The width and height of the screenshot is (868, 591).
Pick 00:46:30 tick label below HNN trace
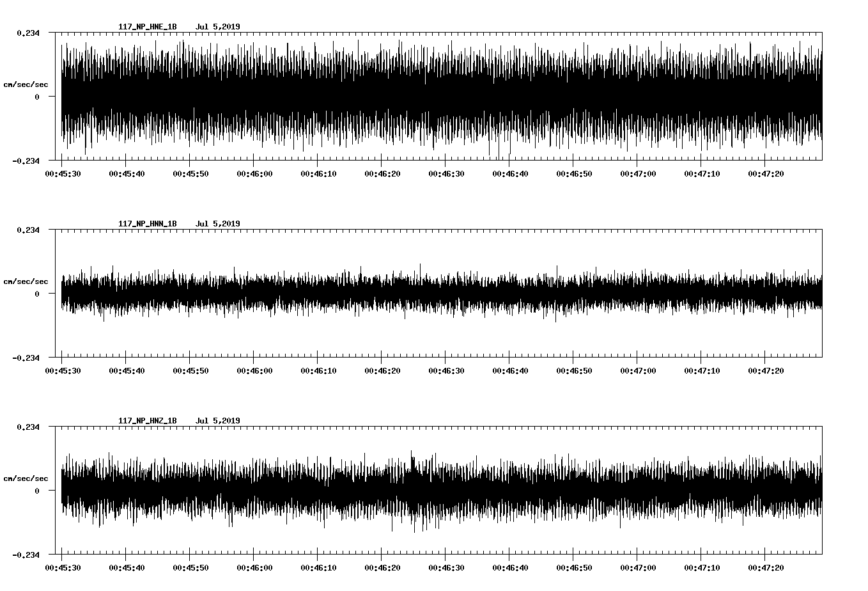(446, 370)
